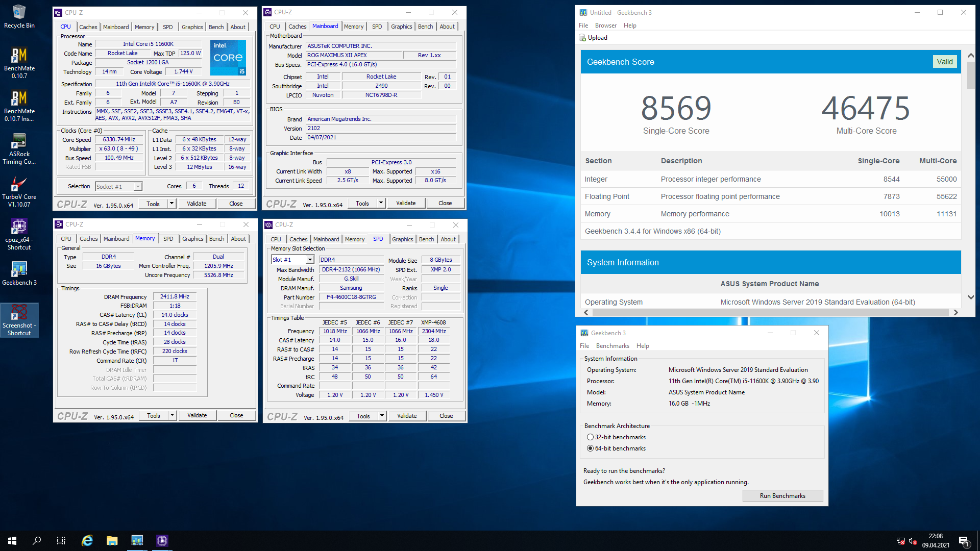
Task: Open Help menu in Geekbench results window
Action: [630, 26]
